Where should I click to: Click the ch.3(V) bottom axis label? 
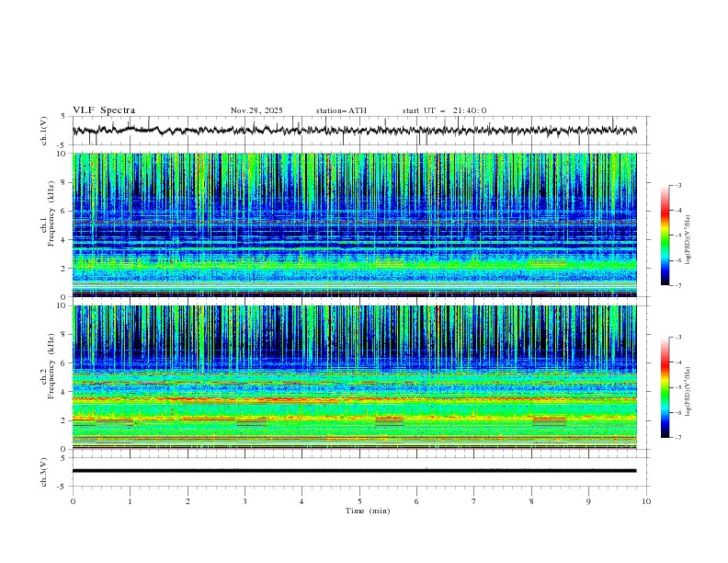(44, 471)
